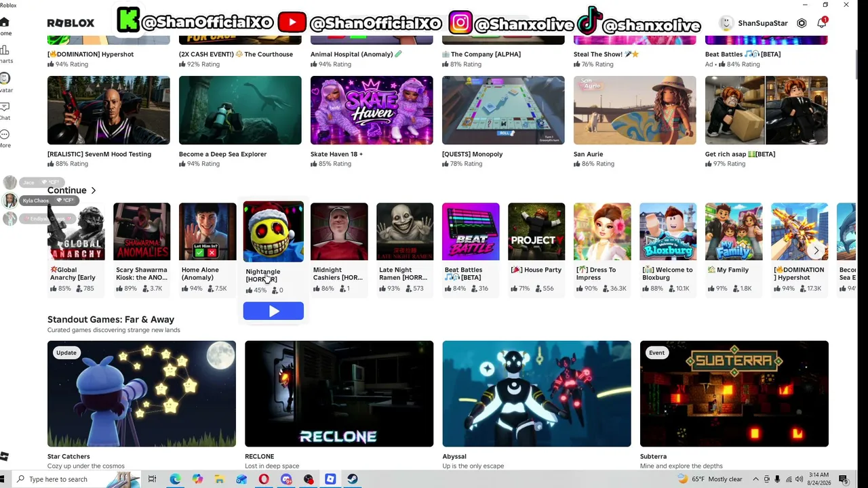Switch to the Roblox app on the taskbar

click(x=330, y=479)
